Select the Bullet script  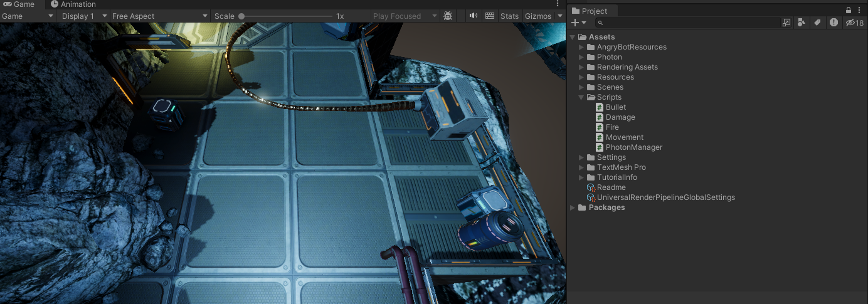[x=611, y=107]
